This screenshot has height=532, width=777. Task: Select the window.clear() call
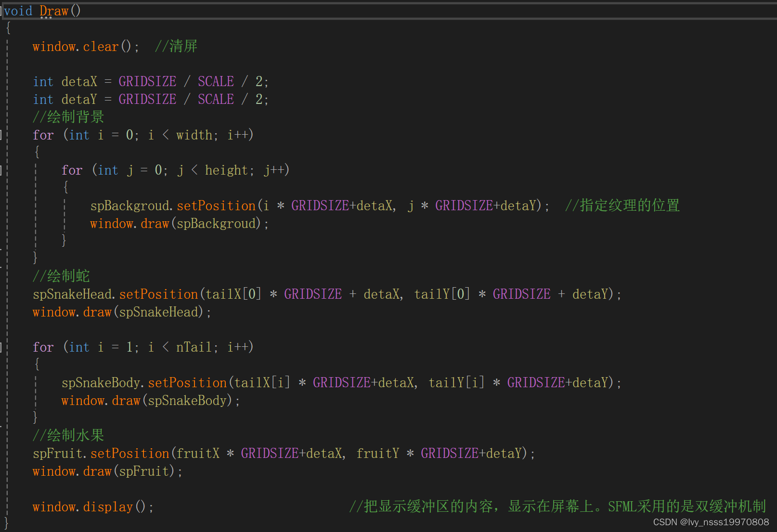pyautogui.click(x=84, y=46)
